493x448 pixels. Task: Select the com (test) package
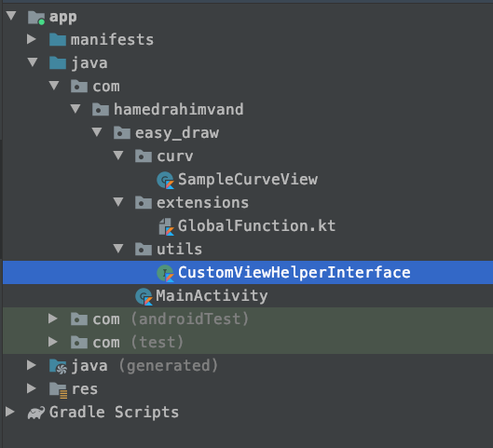(x=138, y=343)
